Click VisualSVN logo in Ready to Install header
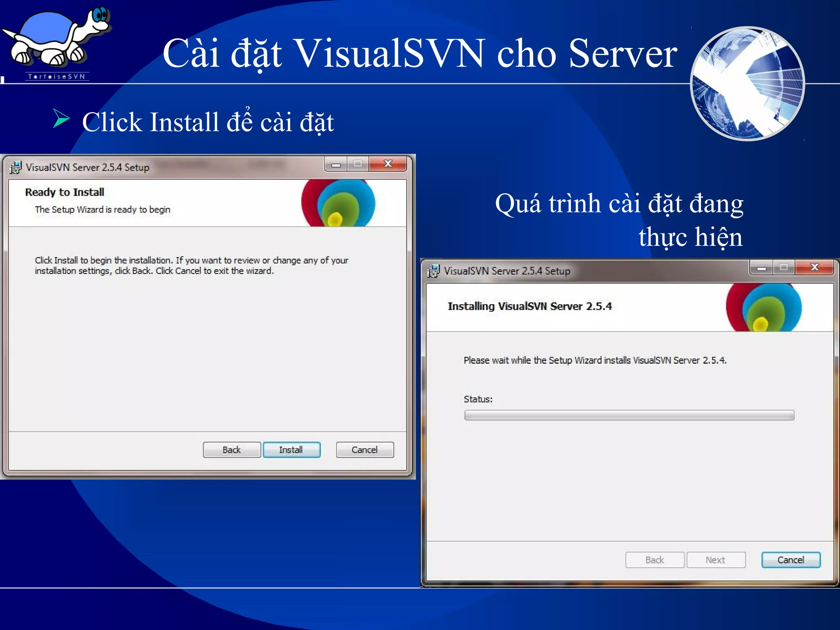The image size is (840, 630). pos(338,203)
